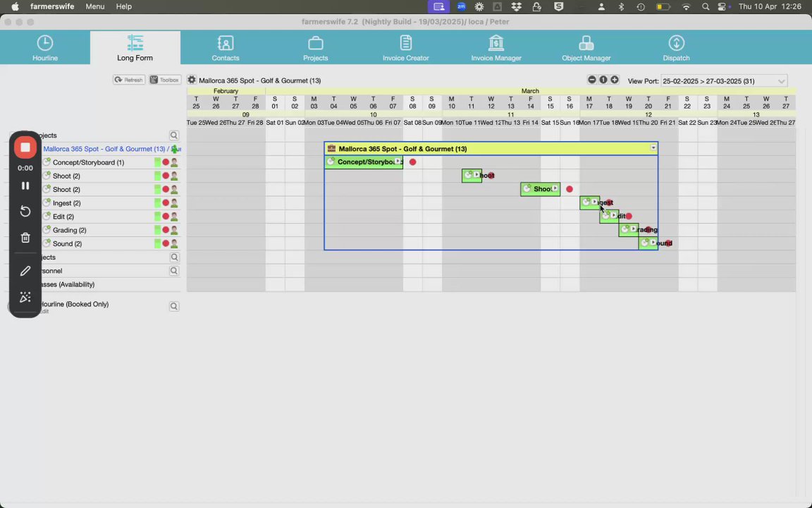Image resolution: width=812 pixels, height=508 pixels.
Task: Click the person icon in the Sound (2) row
Action: pyautogui.click(x=175, y=243)
